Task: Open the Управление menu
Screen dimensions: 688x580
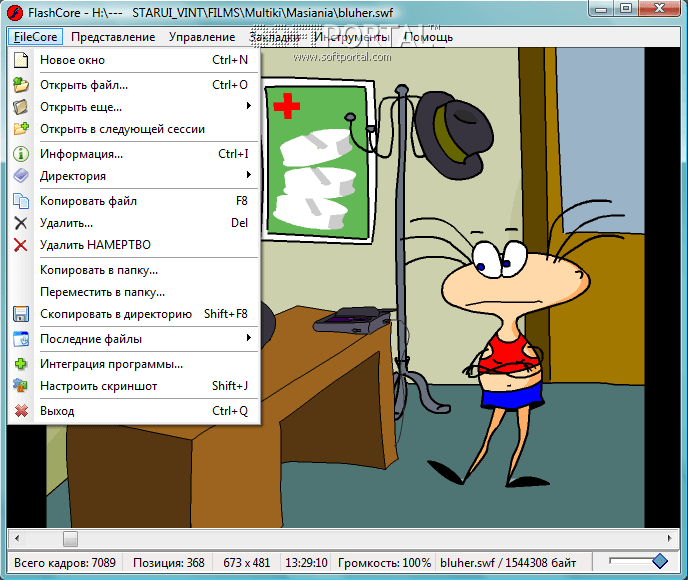Action: click(x=202, y=37)
